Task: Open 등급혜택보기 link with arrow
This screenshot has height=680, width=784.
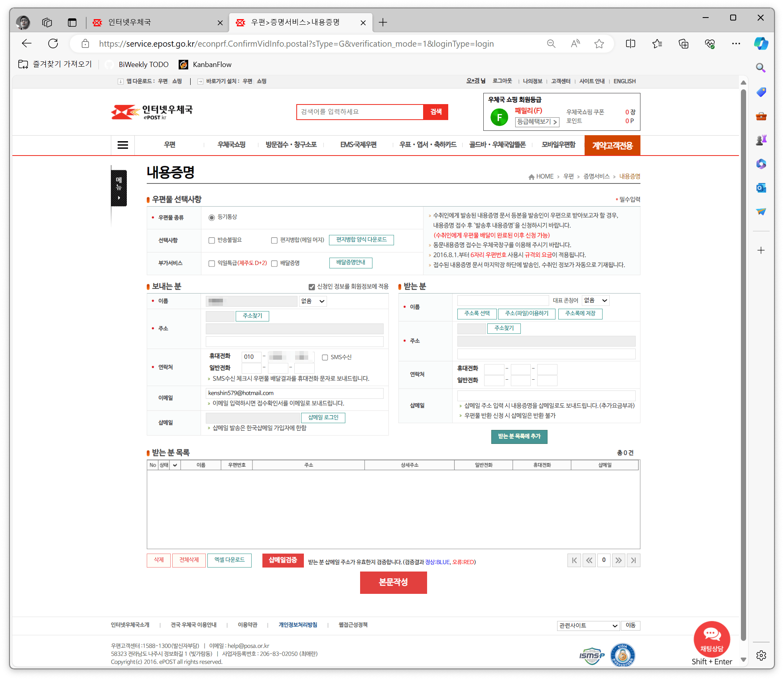Action: 537,122
